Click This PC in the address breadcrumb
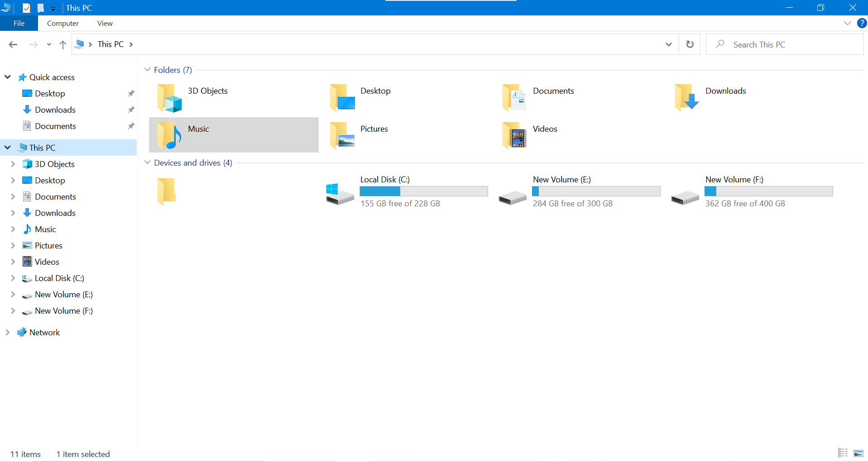 pos(110,44)
